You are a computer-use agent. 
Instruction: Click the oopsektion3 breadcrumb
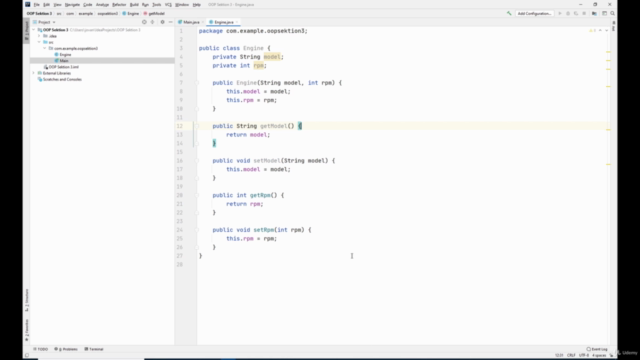[x=107, y=13]
